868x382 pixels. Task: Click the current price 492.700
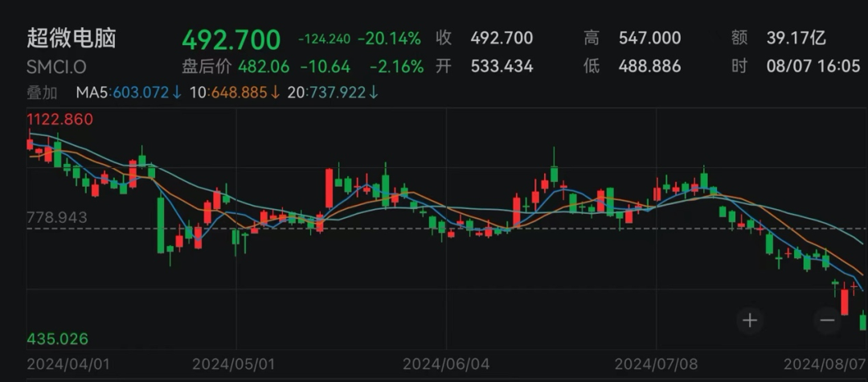pyautogui.click(x=231, y=40)
